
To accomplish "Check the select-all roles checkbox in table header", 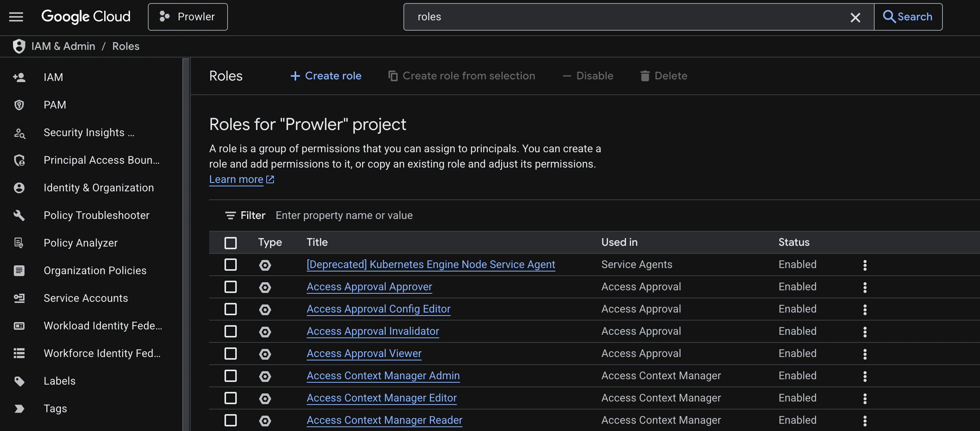I will click(x=231, y=242).
